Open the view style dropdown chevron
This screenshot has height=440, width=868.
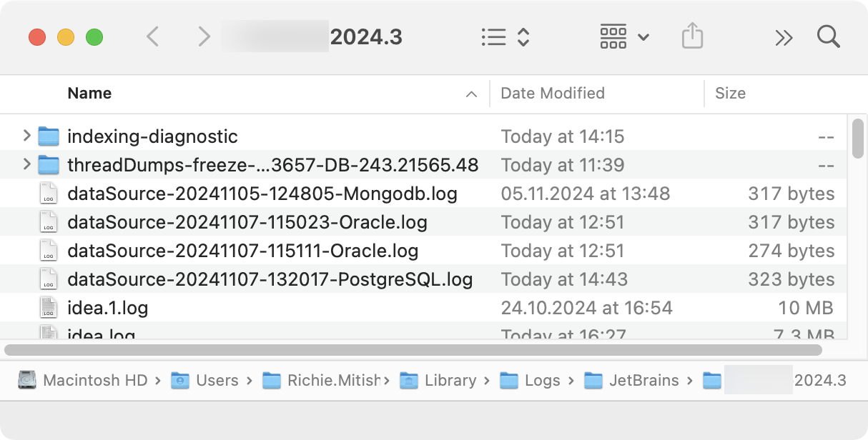tap(523, 36)
